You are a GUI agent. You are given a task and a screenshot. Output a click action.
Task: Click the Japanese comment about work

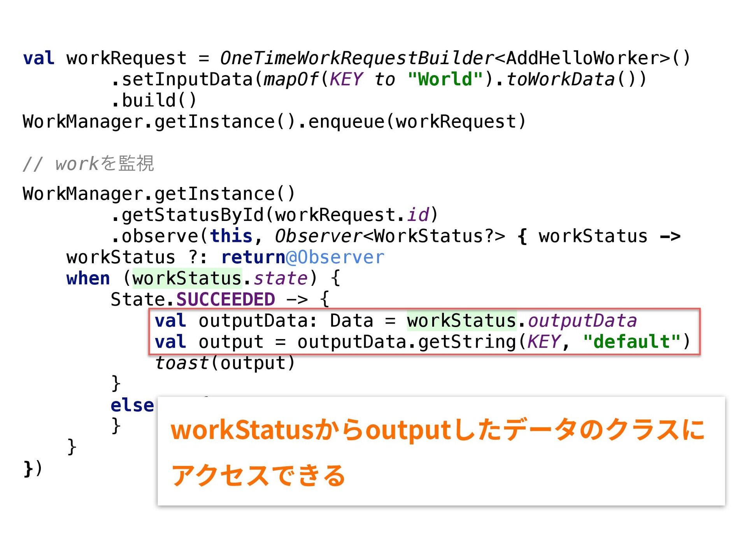89,164
